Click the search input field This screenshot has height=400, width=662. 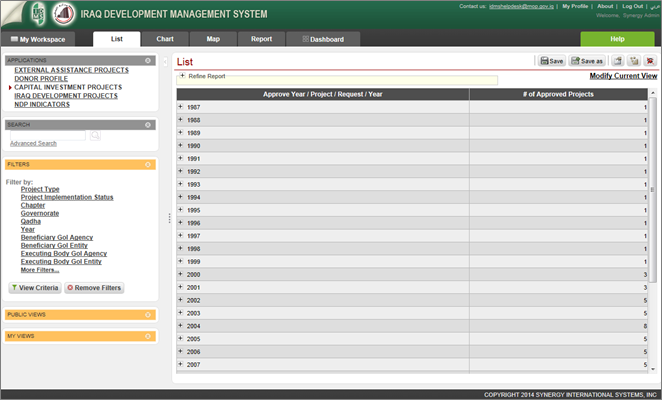pos(48,135)
